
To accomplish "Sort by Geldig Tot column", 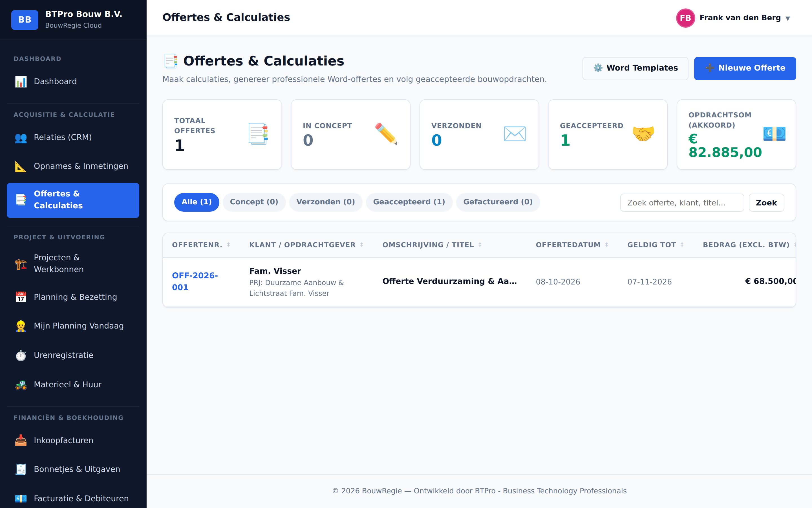I will [x=656, y=245].
